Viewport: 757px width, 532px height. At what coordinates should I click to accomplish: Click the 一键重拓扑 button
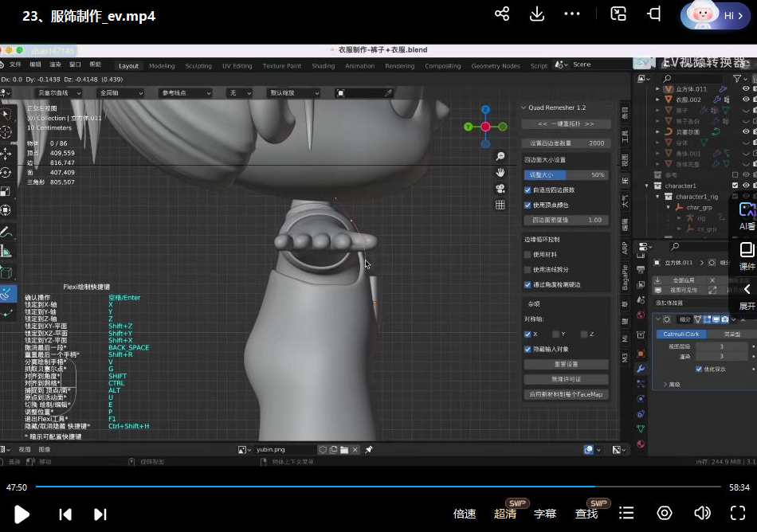pyautogui.click(x=566, y=125)
